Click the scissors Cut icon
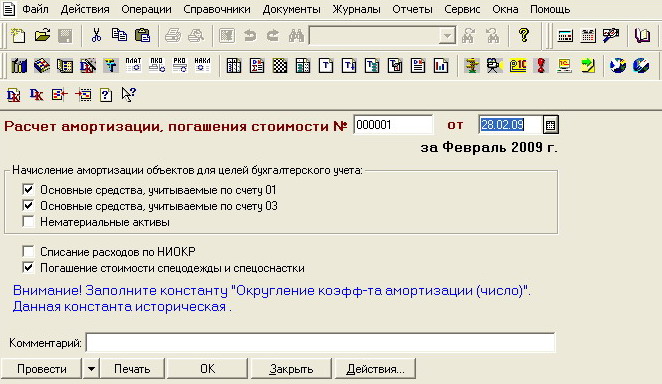 96,35
